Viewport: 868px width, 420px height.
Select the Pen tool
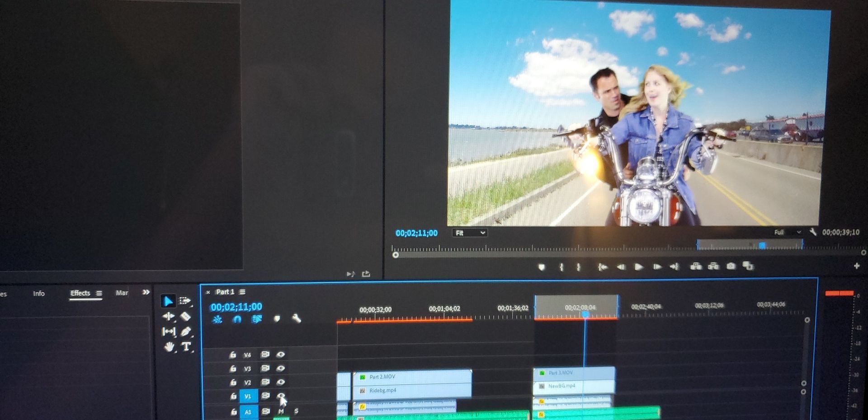(185, 332)
